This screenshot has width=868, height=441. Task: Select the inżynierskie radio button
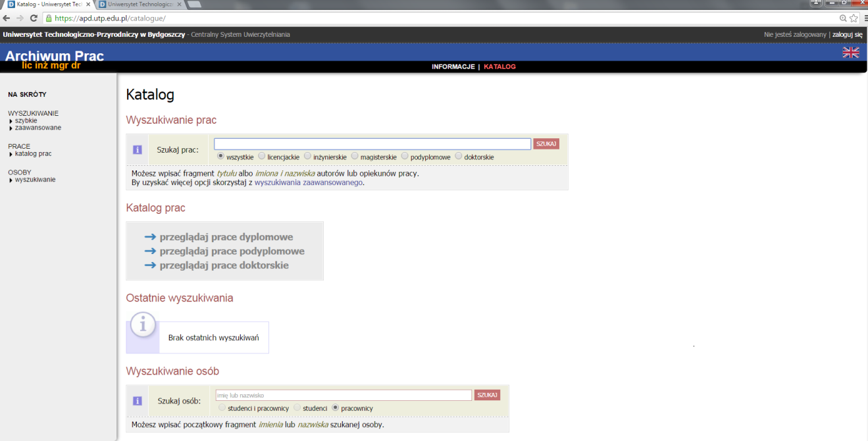tap(307, 157)
